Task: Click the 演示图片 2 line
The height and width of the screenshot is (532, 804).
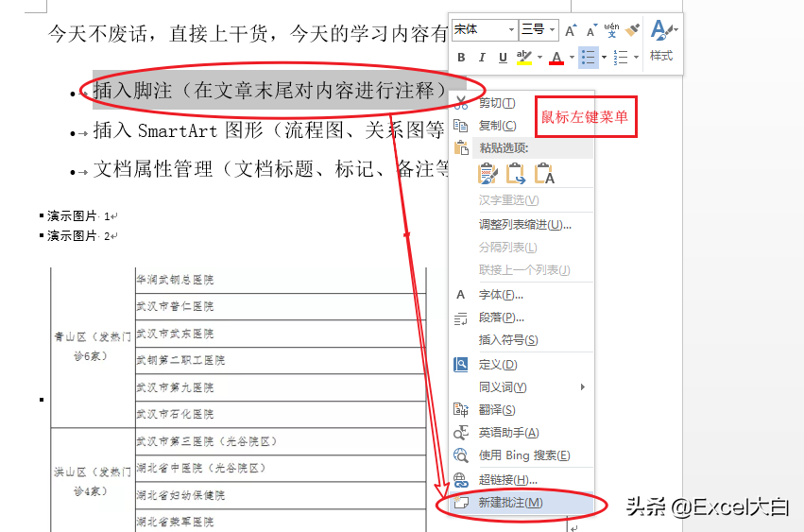Action: [79, 236]
